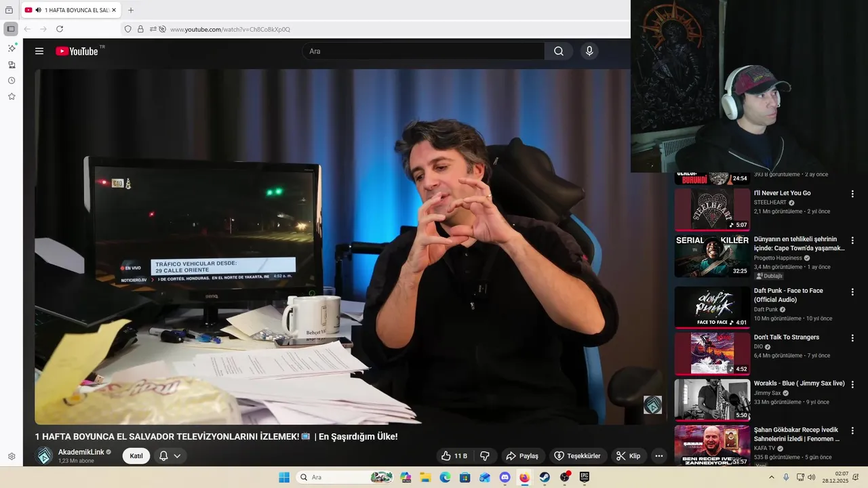Viewport: 868px width, 488px height.
Task: Open the YouTube hamburger guide menu
Action: (x=39, y=51)
